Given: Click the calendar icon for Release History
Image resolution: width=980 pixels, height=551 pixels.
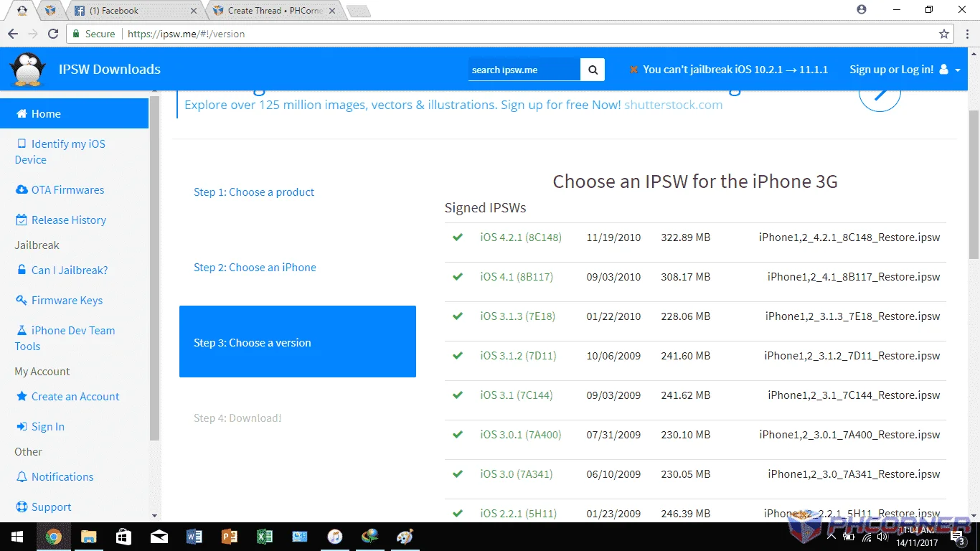Looking at the screenshot, I should pos(22,220).
